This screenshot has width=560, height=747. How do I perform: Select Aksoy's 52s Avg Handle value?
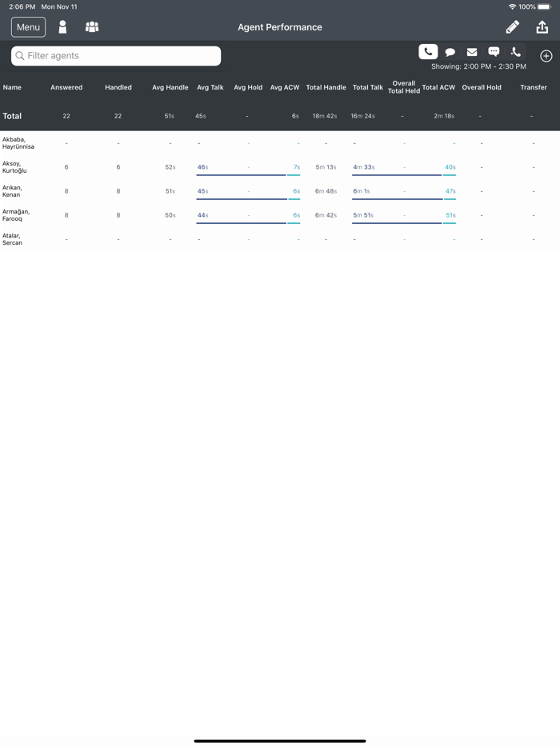170,167
